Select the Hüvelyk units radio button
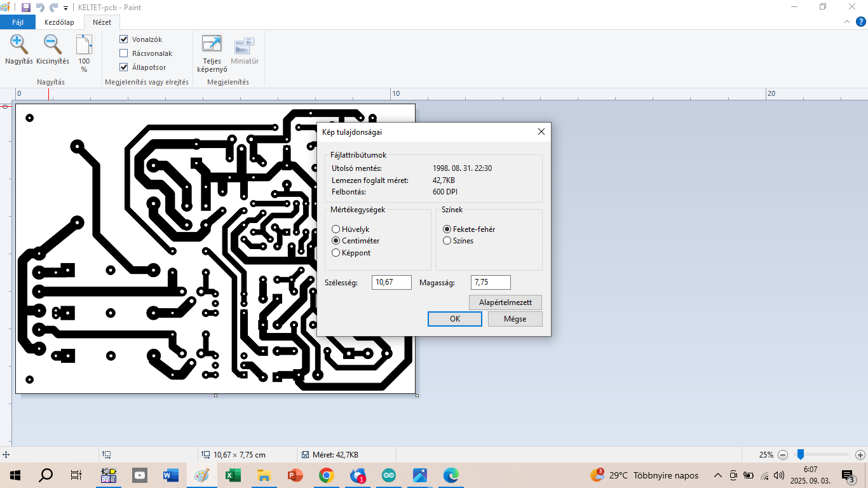 [x=336, y=229]
